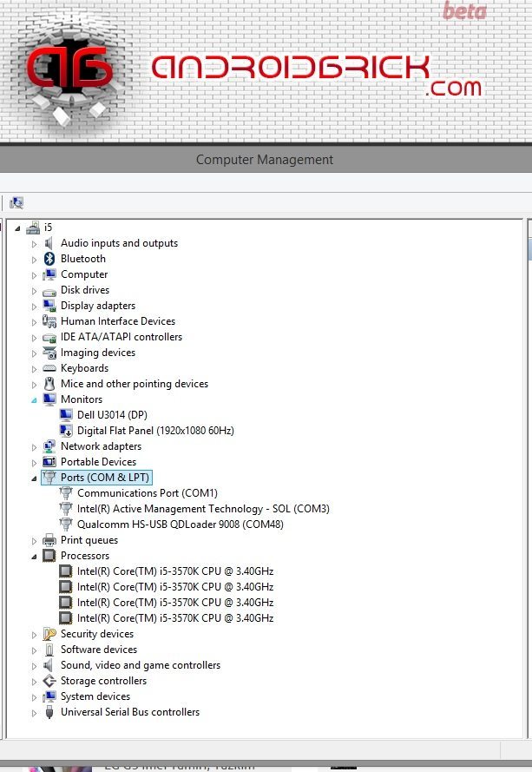Image resolution: width=532 pixels, height=772 pixels.
Task: Click the Security devices key icon
Action: (x=49, y=634)
